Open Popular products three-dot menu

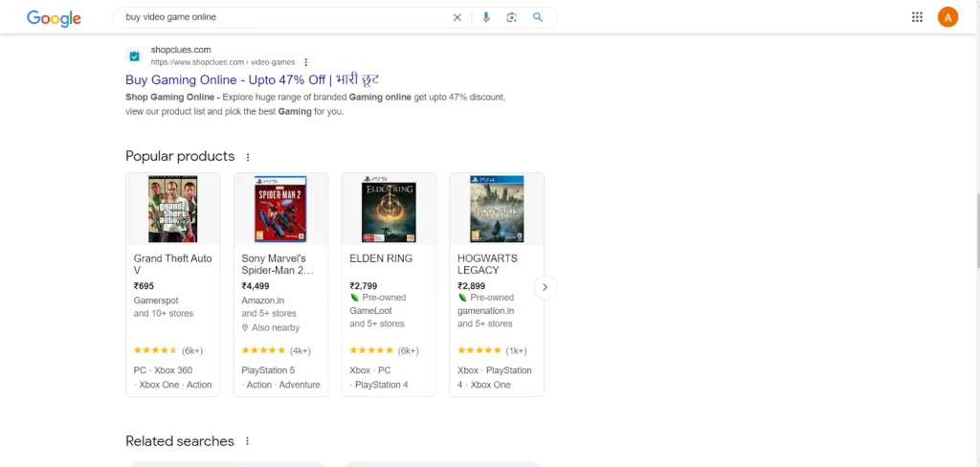tap(248, 157)
